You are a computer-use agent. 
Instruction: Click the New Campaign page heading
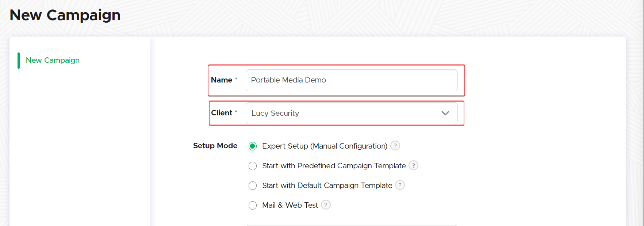click(65, 15)
